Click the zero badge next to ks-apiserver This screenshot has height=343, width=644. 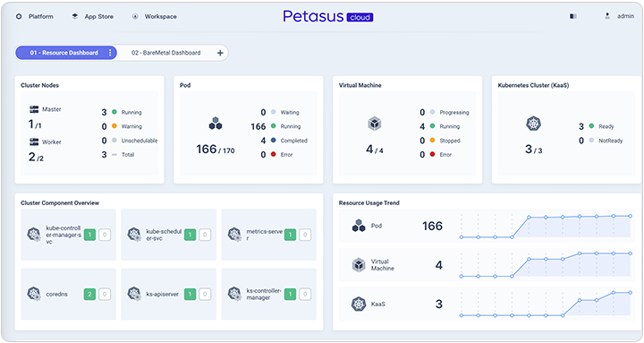point(205,294)
